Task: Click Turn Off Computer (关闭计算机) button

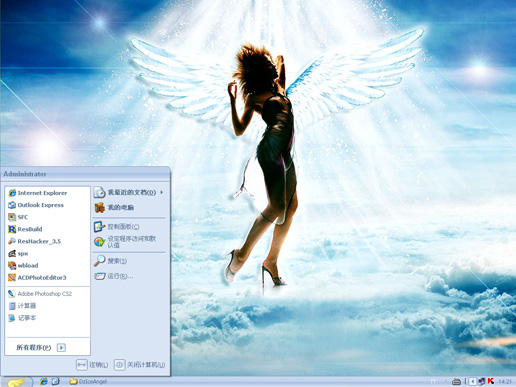Action: 140,365
